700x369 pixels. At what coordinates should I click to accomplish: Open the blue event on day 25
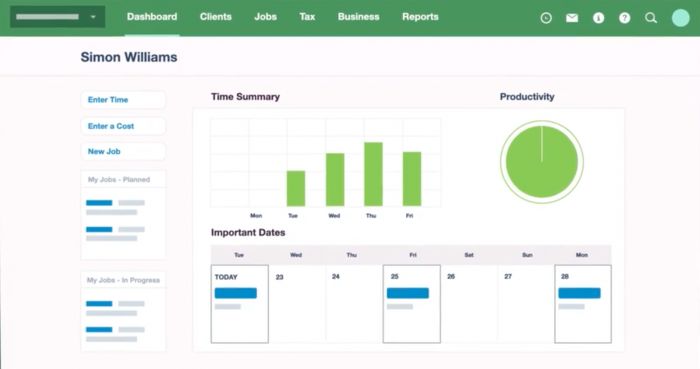408,293
